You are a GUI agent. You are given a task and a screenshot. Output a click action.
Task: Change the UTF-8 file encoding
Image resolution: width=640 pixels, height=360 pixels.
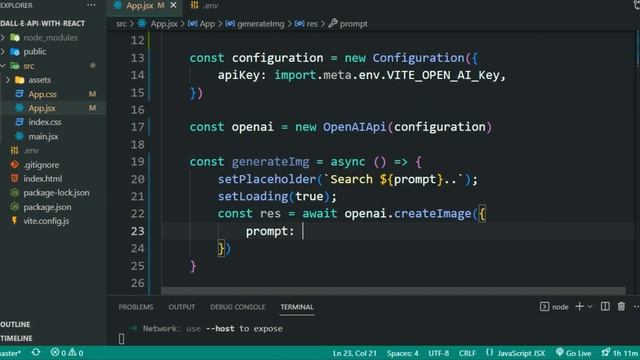pyautogui.click(x=438, y=353)
